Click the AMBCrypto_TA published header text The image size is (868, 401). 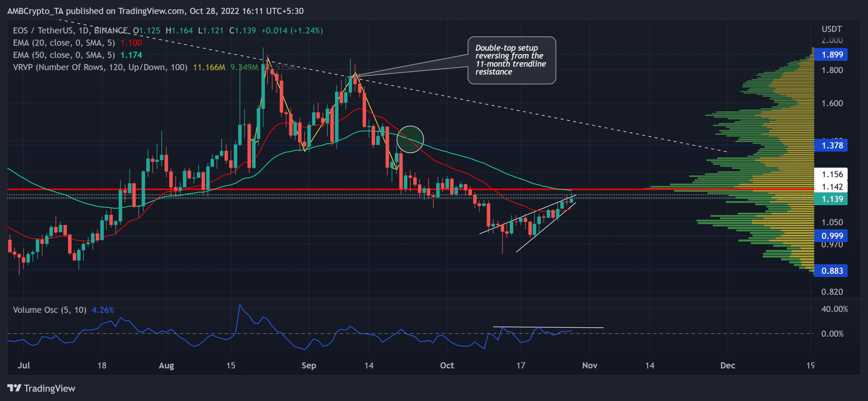[155, 11]
